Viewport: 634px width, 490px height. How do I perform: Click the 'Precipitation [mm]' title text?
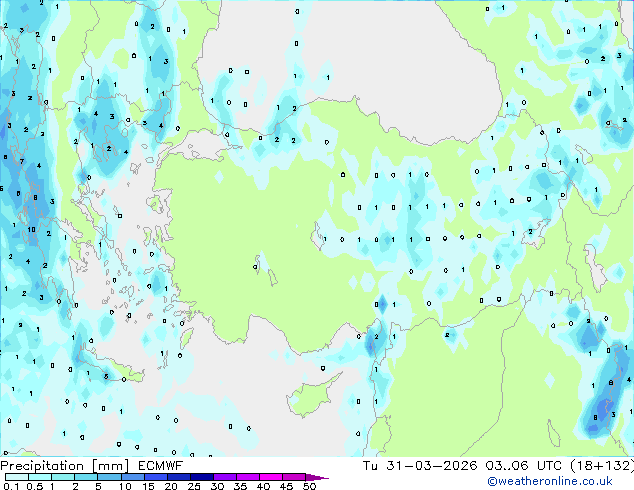click(x=65, y=466)
